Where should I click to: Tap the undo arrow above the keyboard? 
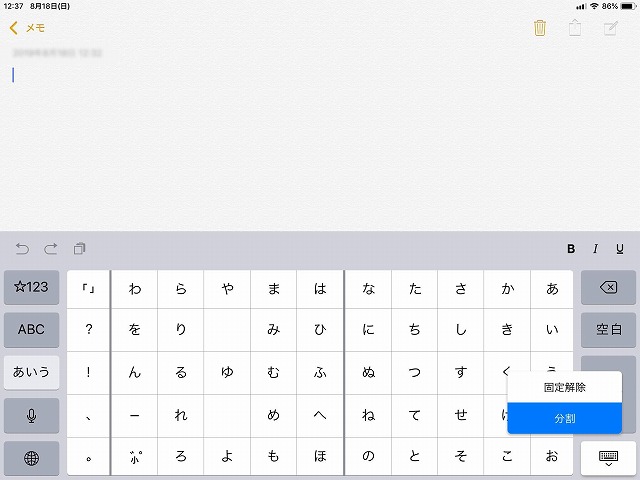22,249
